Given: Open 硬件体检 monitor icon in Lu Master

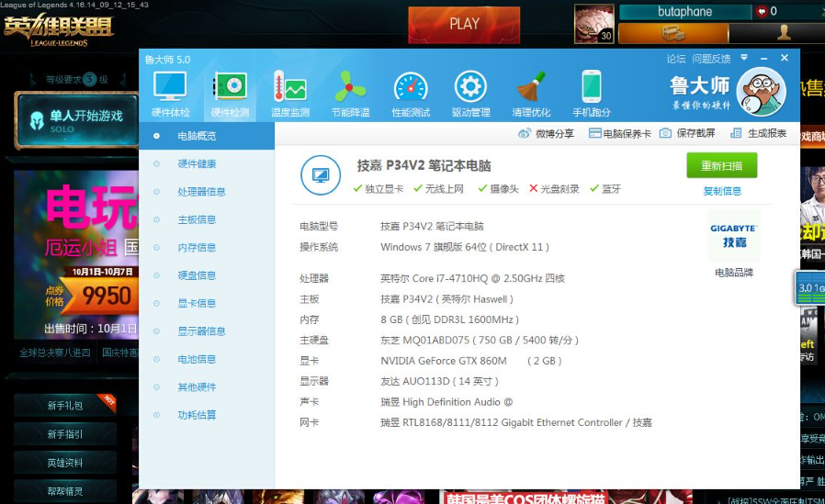Looking at the screenshot, I should click(170, 87).
